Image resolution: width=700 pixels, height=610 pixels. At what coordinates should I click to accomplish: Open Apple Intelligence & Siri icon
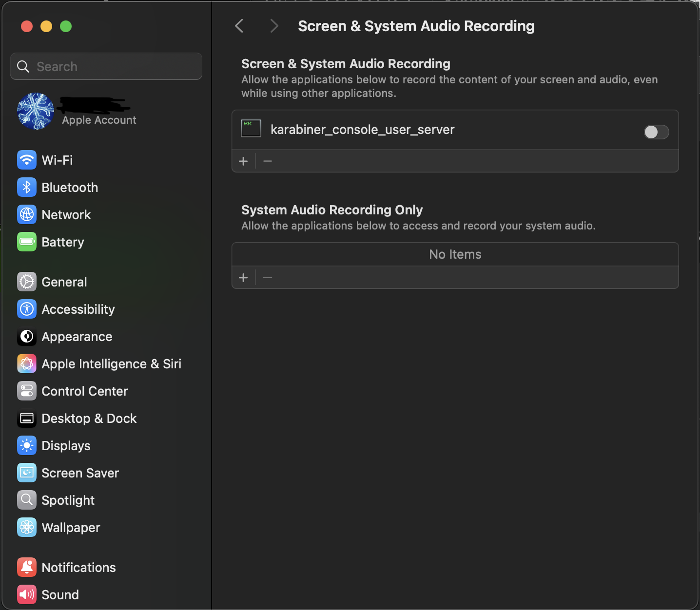[27, 363]
